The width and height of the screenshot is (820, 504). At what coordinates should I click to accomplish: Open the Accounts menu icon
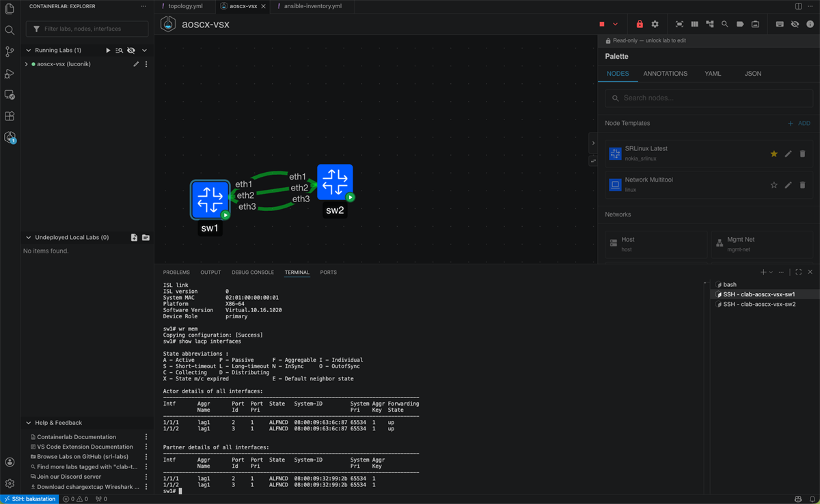pos(10,462)
